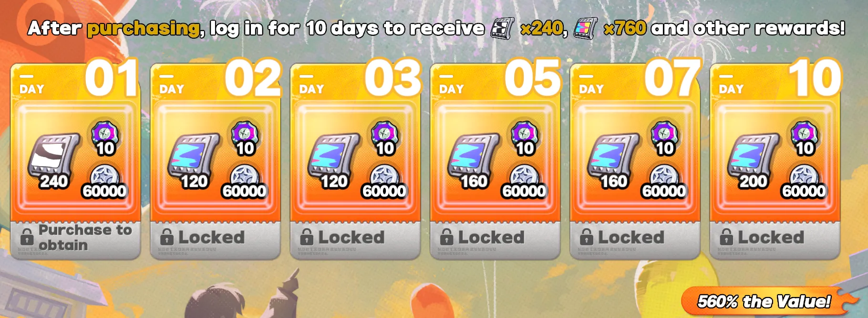
Task: Open the Day 03 reward card header
Action: pyautogui.click(x=355, y=81)
